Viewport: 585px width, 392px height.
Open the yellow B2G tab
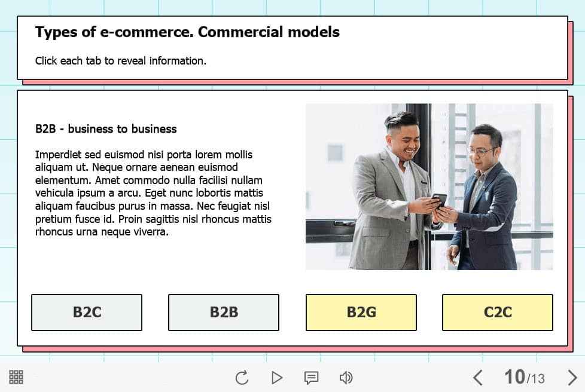[x=361, y=313]
